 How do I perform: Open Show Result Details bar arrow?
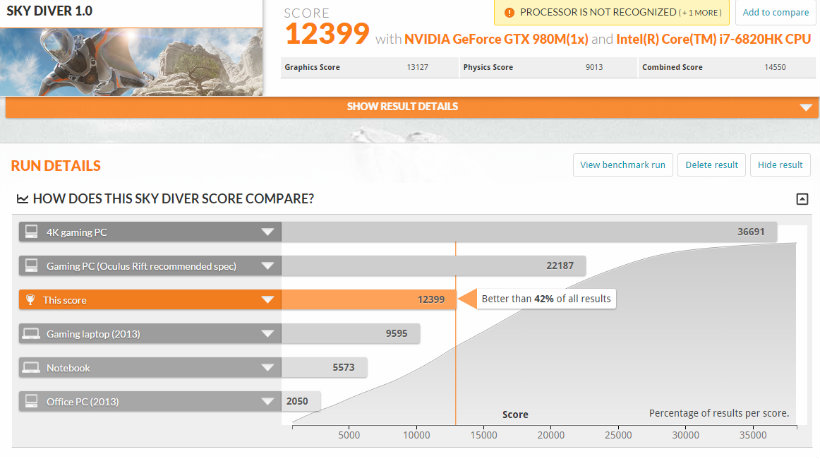(x=806, y=107)
